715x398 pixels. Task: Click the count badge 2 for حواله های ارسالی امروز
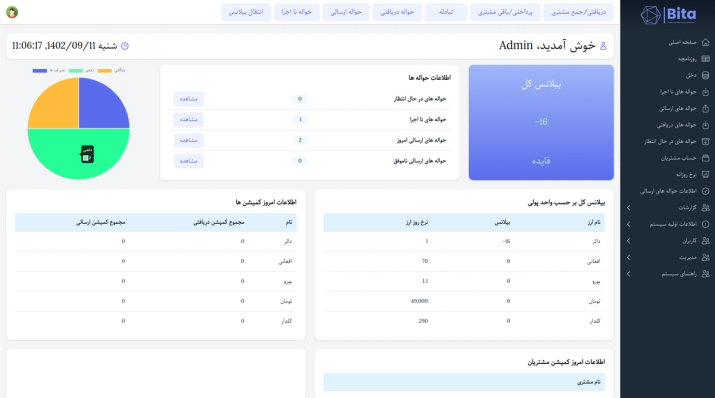(x=300, y=140)
